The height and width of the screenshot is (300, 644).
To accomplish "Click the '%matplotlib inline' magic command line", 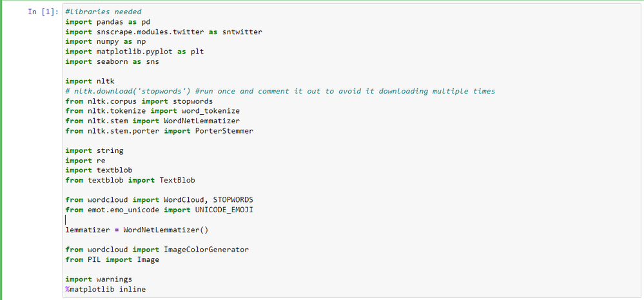I will coord(106,290).
